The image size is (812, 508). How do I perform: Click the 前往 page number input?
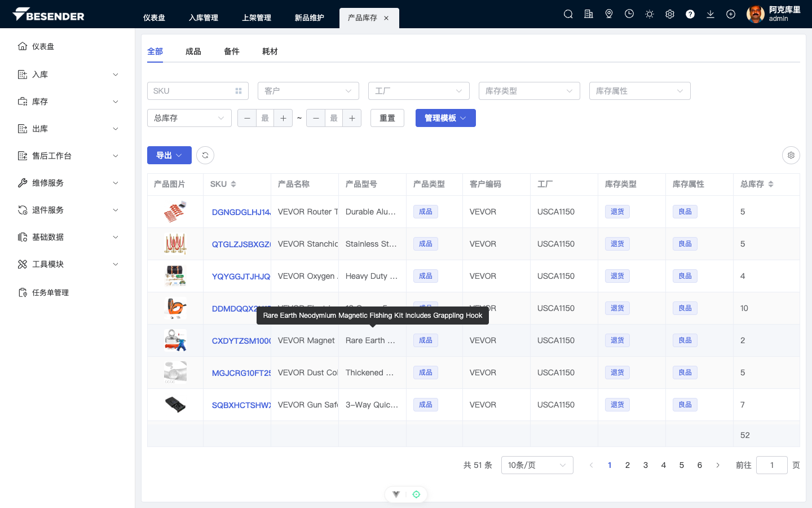point(772,465)
